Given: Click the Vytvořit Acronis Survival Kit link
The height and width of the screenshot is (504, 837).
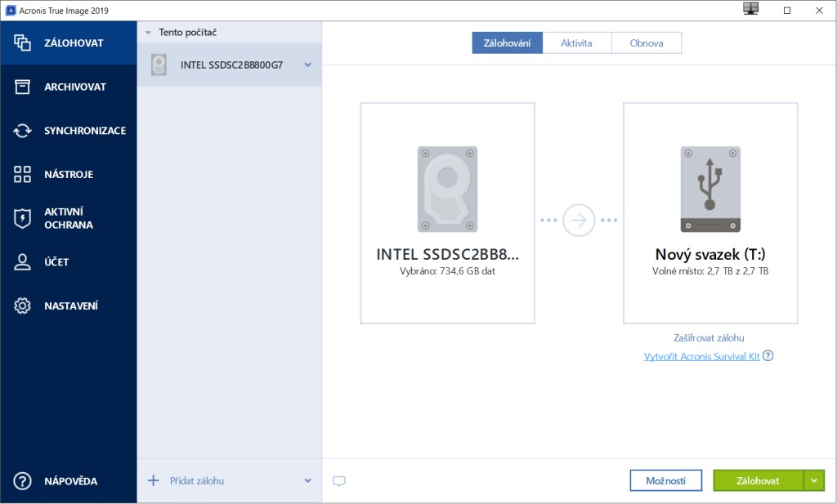Looking at the screenshot, I should pyautogui.click(x=701, y=356).
